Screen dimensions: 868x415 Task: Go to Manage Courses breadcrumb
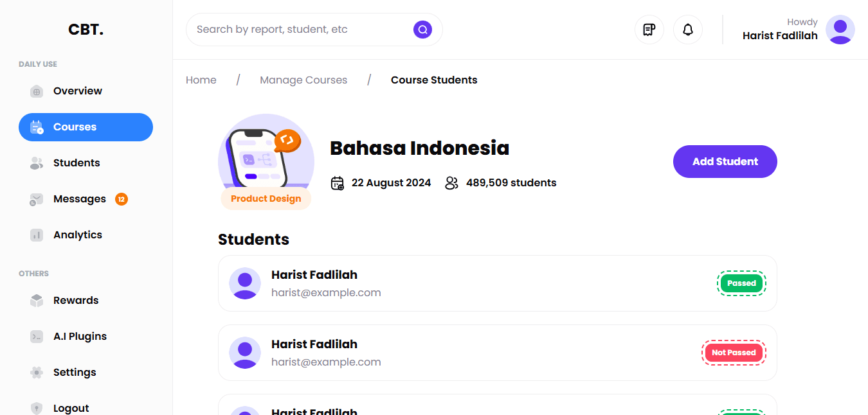pyautogui.click(x=303, y=80)
